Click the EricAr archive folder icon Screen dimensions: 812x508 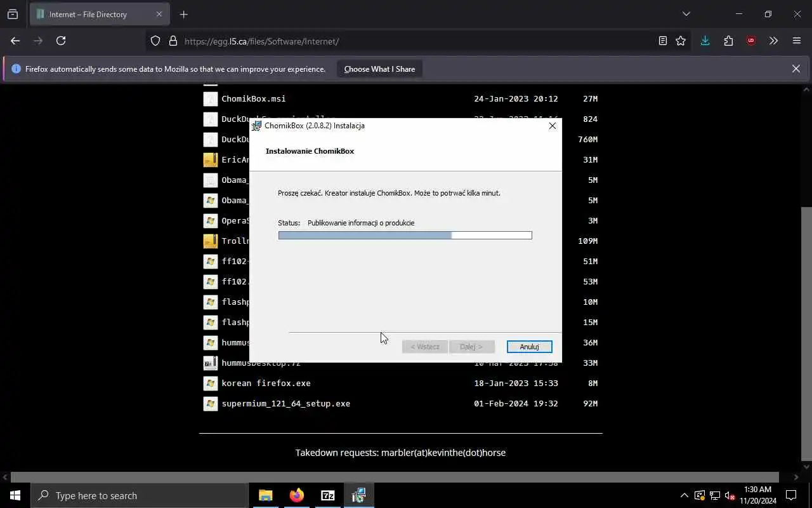pos(210,159)
